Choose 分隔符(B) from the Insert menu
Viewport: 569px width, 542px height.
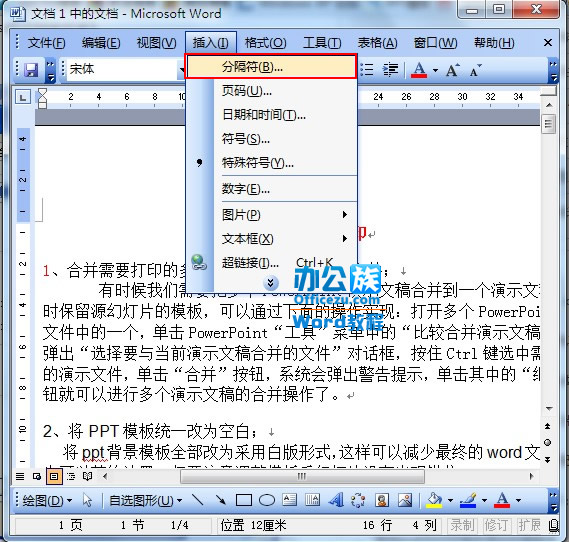click(271, 66)
